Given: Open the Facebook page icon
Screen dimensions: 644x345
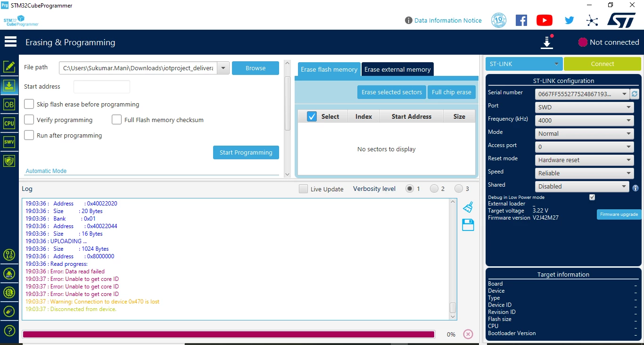Looking at the screenshot, I should tap(521, 20).
